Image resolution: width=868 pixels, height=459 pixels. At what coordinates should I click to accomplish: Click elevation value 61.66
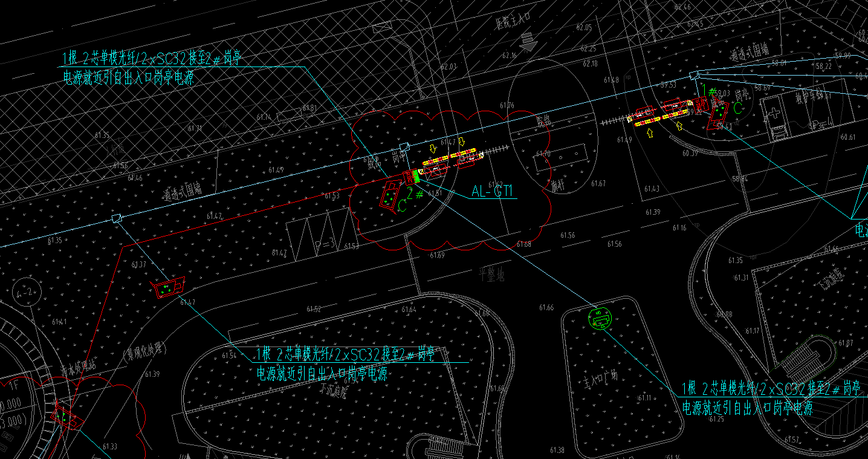coord(546,308)
